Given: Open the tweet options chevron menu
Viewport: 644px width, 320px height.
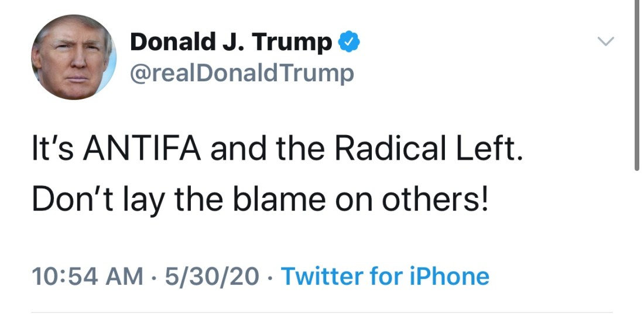Looking at the screenshot, I should point(607,42).
